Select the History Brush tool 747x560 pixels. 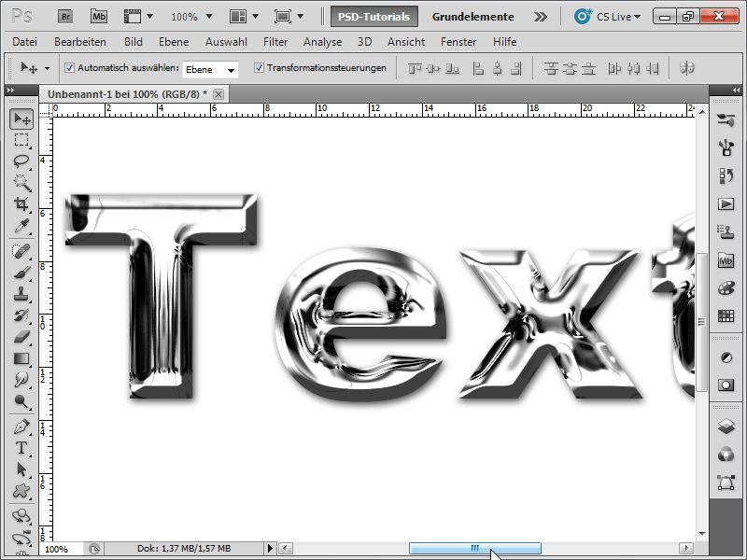coord(21,315)
